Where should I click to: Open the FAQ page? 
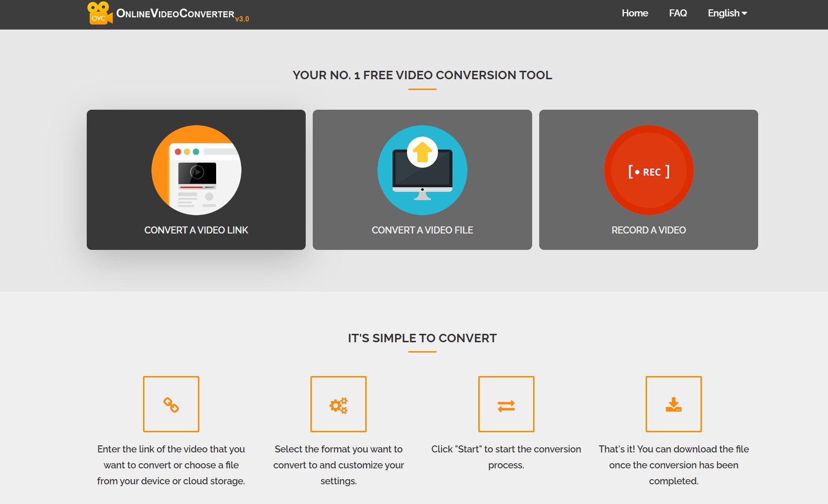pyautogui.click(x=677, y=13)
